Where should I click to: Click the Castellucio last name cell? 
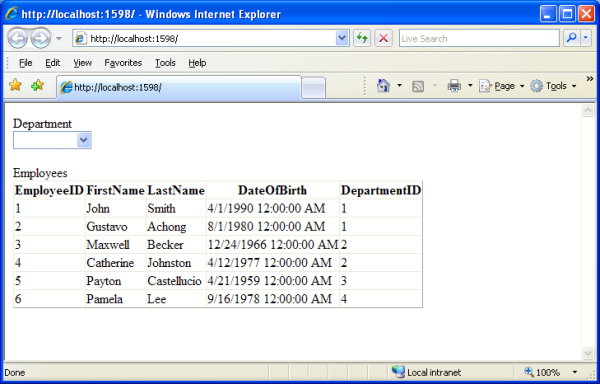176,281
